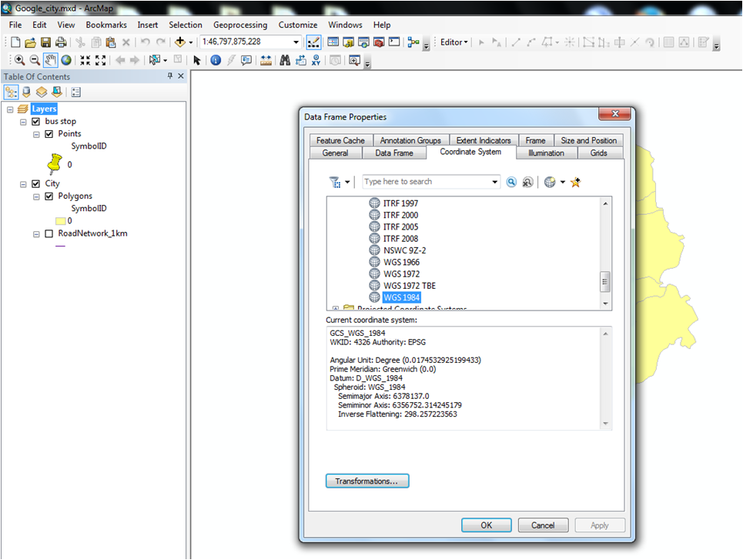Collapse the City layer node

pyautogui.click(x=23, y=184)
